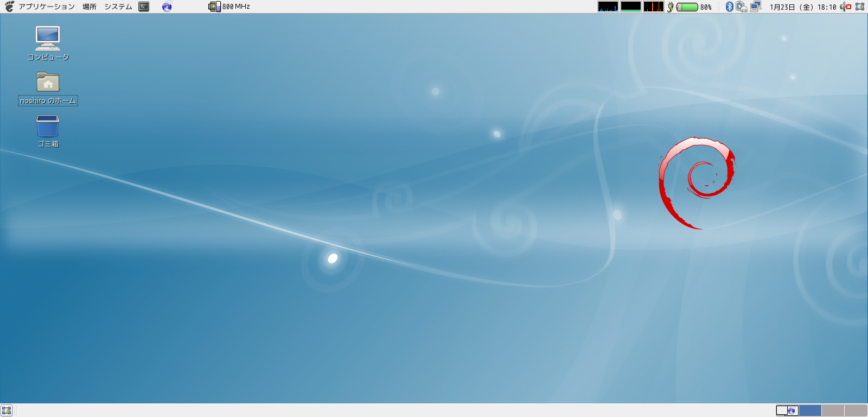Select the ゴミ箱 trash icon
Viewport: 868px width, 417px height.
click(48, 131)
